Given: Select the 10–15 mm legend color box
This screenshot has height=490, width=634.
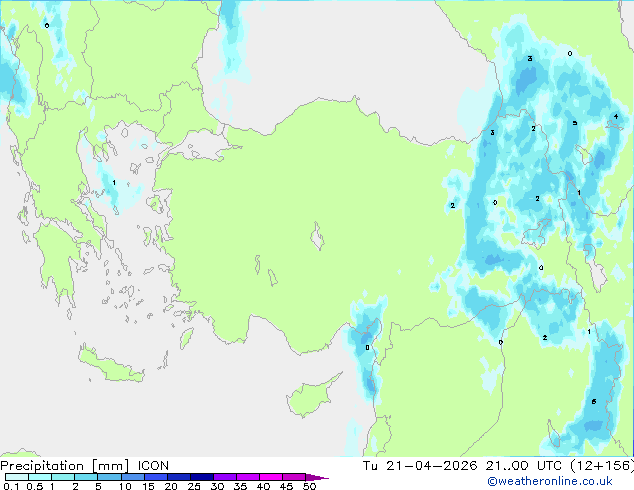Looking at the screenshot, I should point(132,477).
